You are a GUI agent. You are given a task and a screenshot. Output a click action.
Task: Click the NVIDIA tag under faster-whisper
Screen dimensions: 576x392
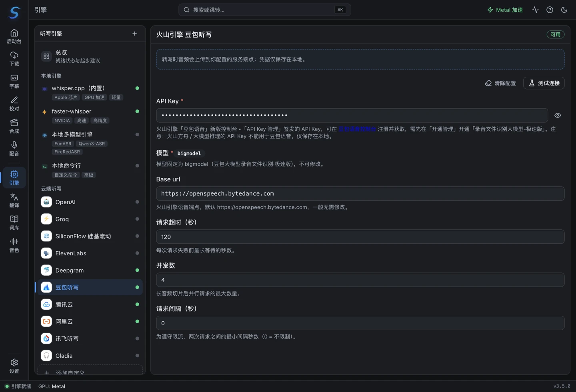(x=62, y=121)
